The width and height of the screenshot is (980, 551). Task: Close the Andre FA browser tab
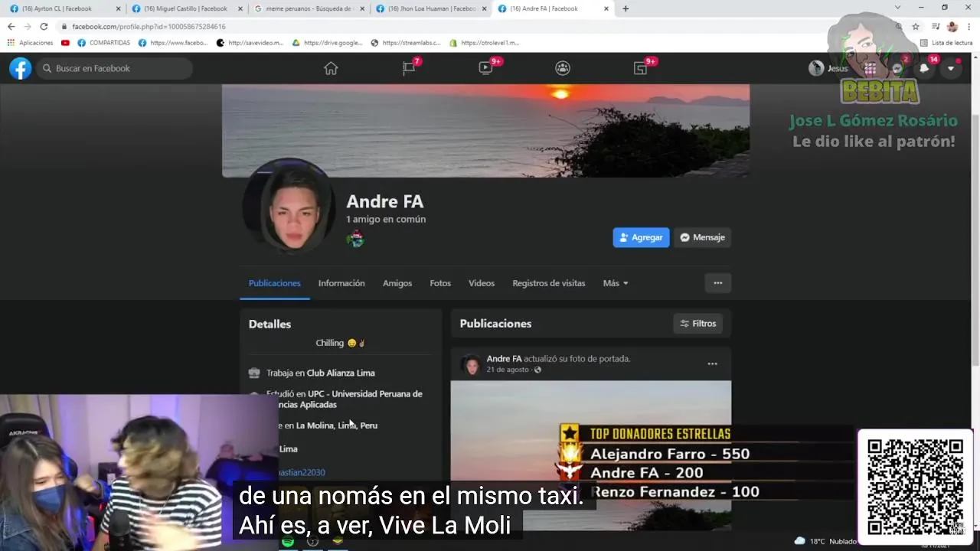click(606, 8)
